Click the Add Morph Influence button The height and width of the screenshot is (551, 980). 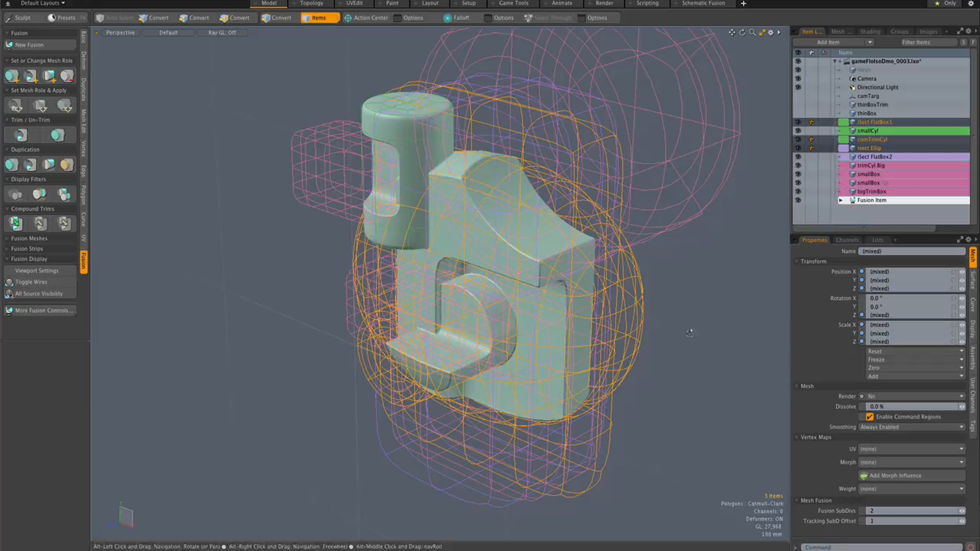pyautogui.click(x=912, y=476)
